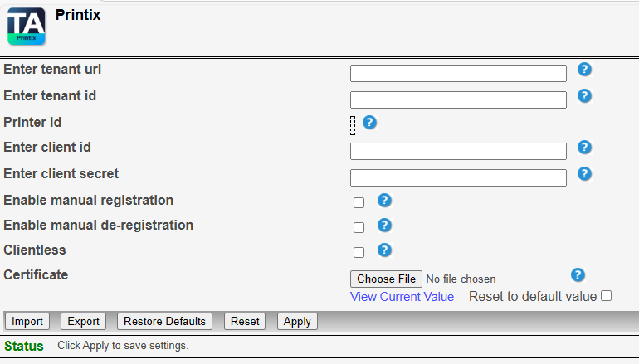
Task: Click the 'Enter tenant url' label
Action: (x=52, y=69)
